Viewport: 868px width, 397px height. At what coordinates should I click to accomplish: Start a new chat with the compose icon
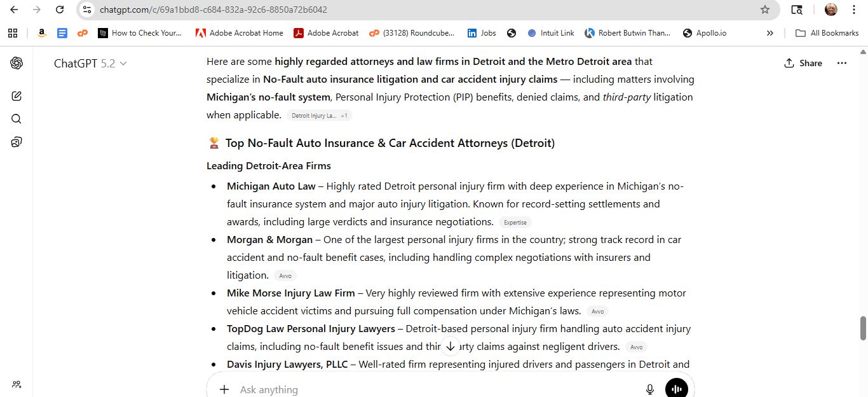(17, 96)
